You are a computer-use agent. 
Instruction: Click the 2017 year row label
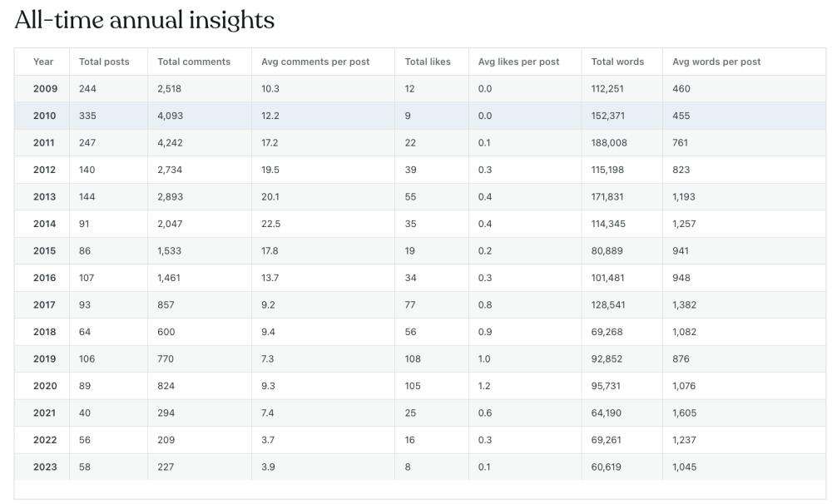click(x=45, y=305)
